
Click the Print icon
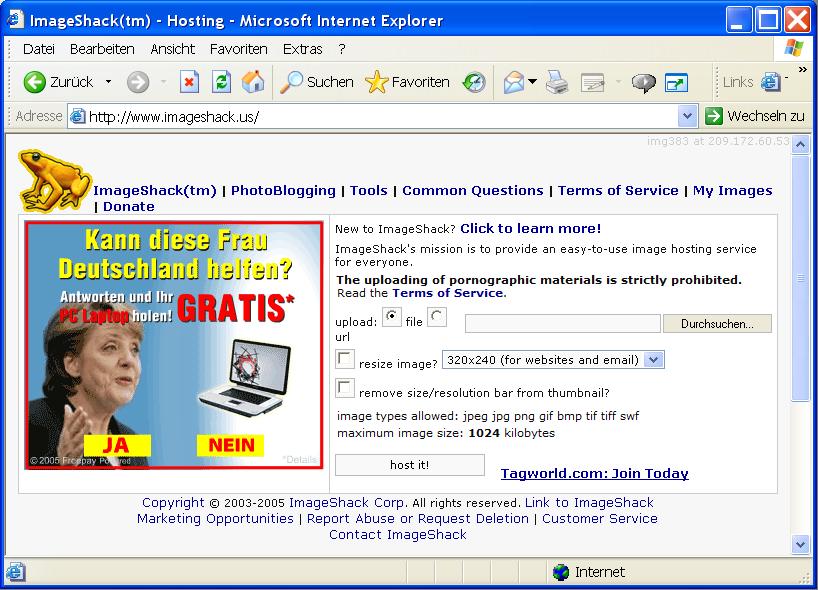pos(557,82)
